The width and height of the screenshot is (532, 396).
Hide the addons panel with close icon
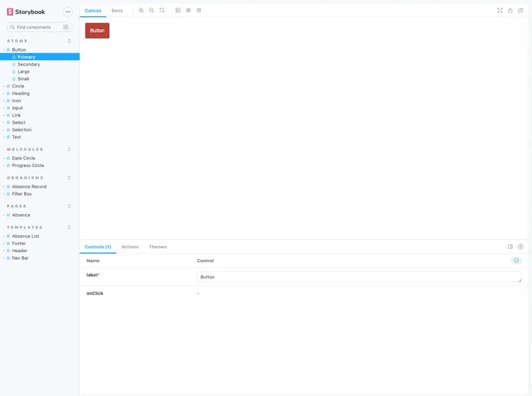(520, 247)
